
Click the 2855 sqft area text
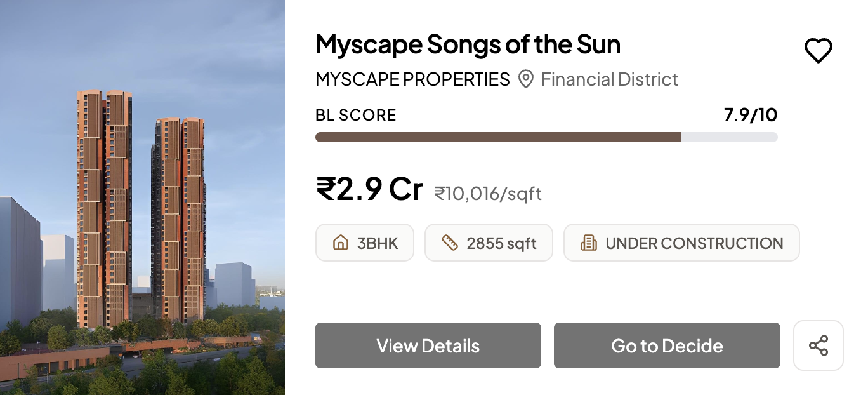pos(501,243)
